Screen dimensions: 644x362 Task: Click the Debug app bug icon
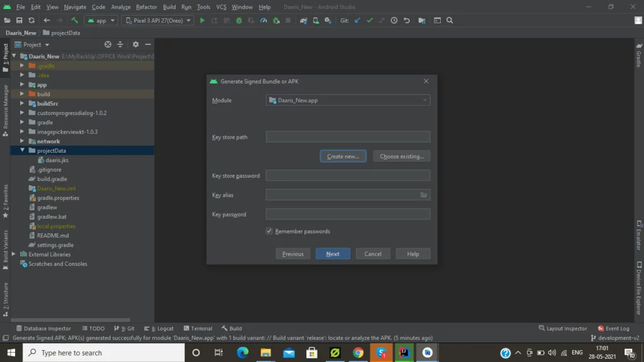(x=239, y=21)
